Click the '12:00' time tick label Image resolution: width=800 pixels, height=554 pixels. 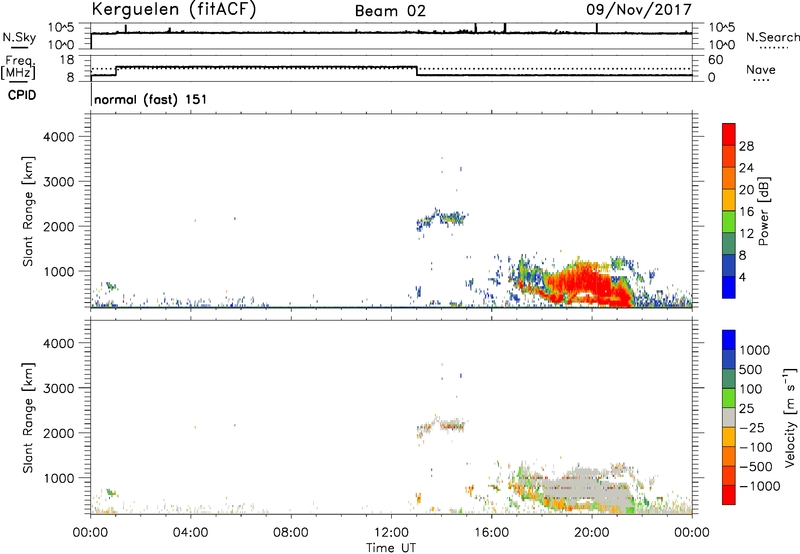pos(391,533)
